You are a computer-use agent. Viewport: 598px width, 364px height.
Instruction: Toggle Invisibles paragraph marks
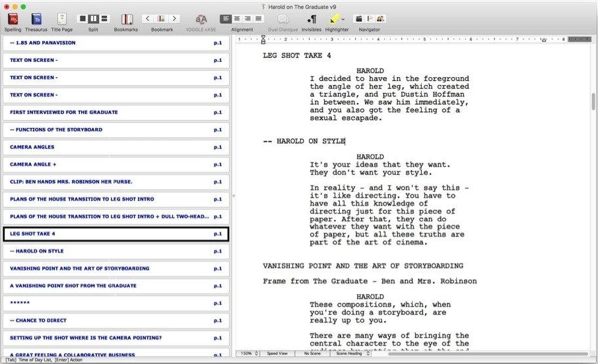click(312, 19)
